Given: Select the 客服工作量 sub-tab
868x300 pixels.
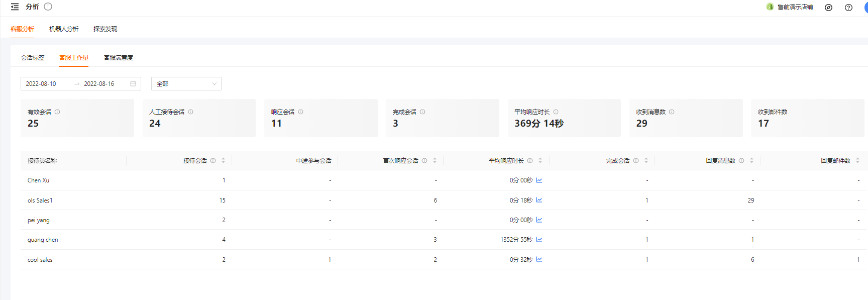Looking at the screenshot, I should pyautogui.click(x=74, y=58).
